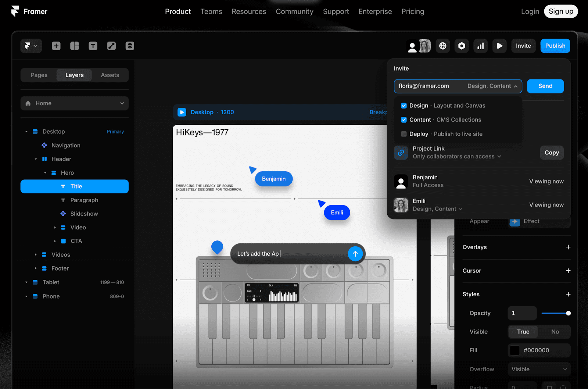The image size is (588, 389).
Task: Click Emili's photo avatar in toolbar
Action: (x=425, y=46)
